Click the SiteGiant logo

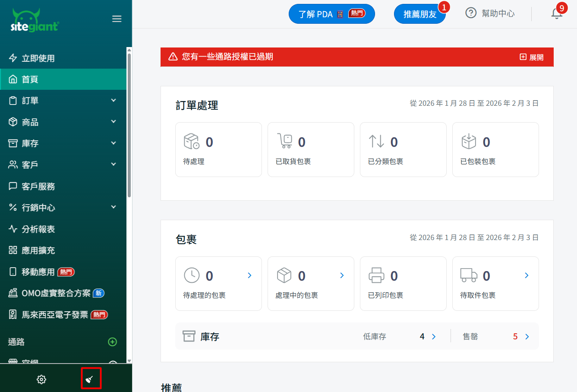pos(35,21)
